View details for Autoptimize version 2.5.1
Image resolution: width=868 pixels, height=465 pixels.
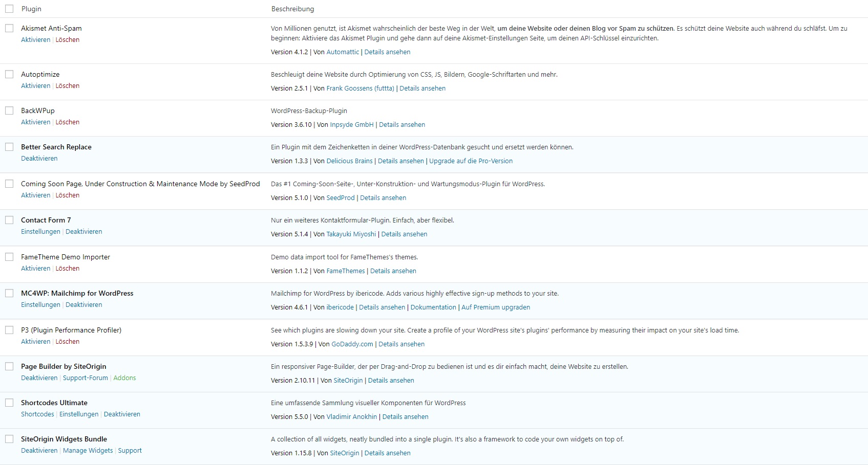(x=422, y=88)
